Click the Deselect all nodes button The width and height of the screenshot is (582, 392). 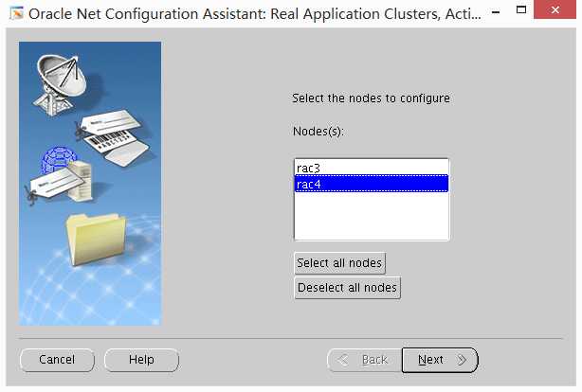(x=347, y=288)
